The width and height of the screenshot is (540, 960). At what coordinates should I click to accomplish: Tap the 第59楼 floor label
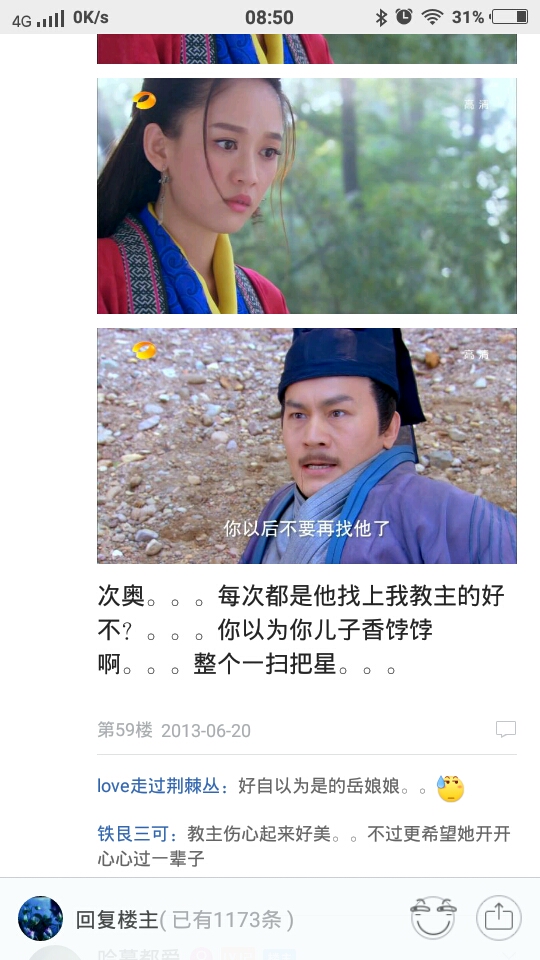coord(125,730)
